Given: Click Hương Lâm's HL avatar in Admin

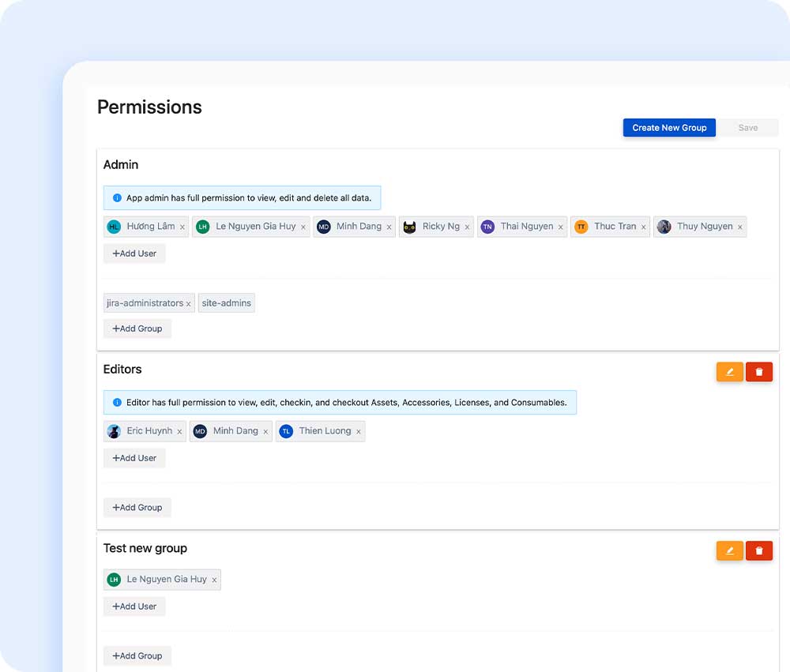Looking at the screenshot, I should 114,227.
